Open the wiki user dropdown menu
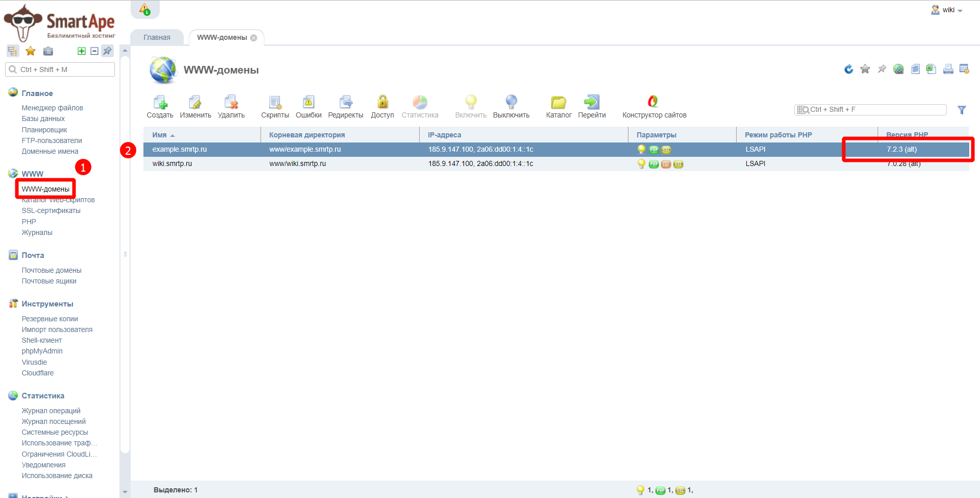Viewport: 980px width, 498px height. [948, 10]
